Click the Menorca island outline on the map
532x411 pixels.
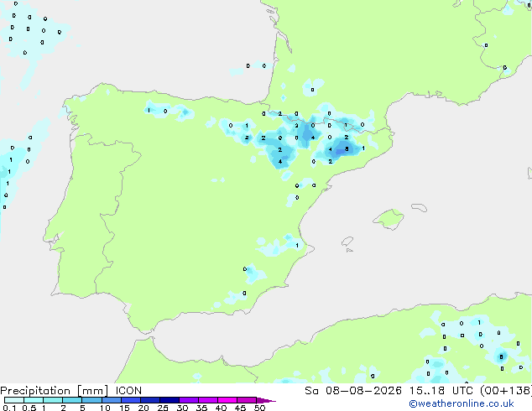click(x=420, y=207)
